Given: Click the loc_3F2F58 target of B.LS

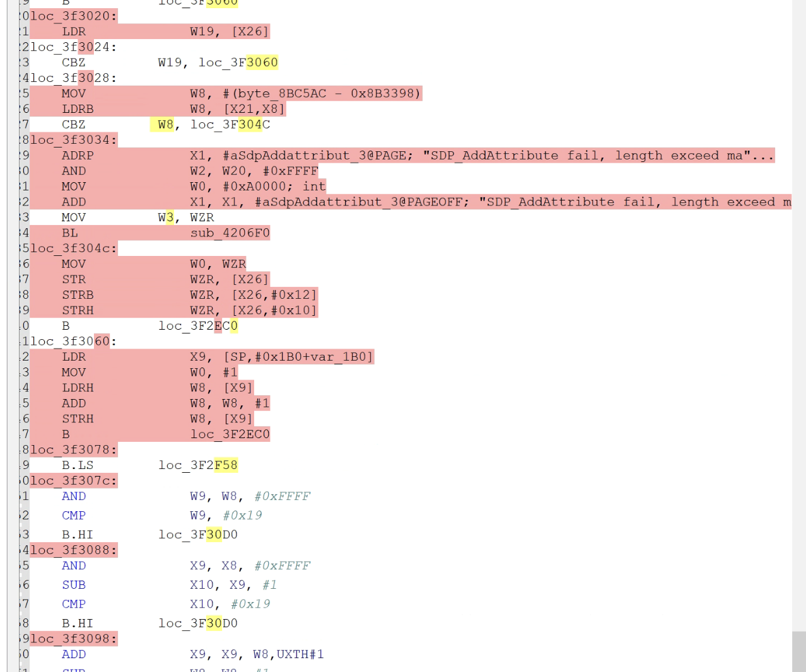Looking at the screenshot, I should [x=198, y=465].
